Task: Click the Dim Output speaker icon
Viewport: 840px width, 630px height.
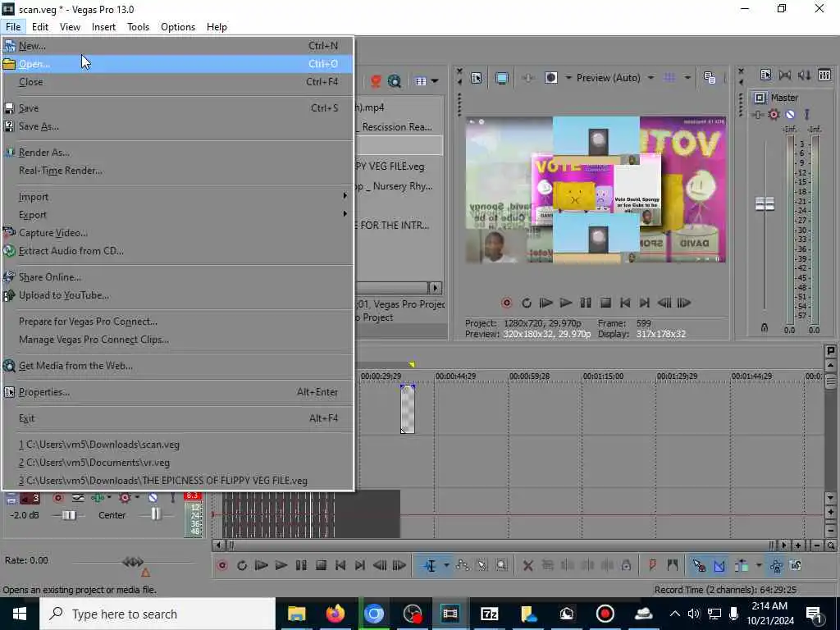Action: 805,75
